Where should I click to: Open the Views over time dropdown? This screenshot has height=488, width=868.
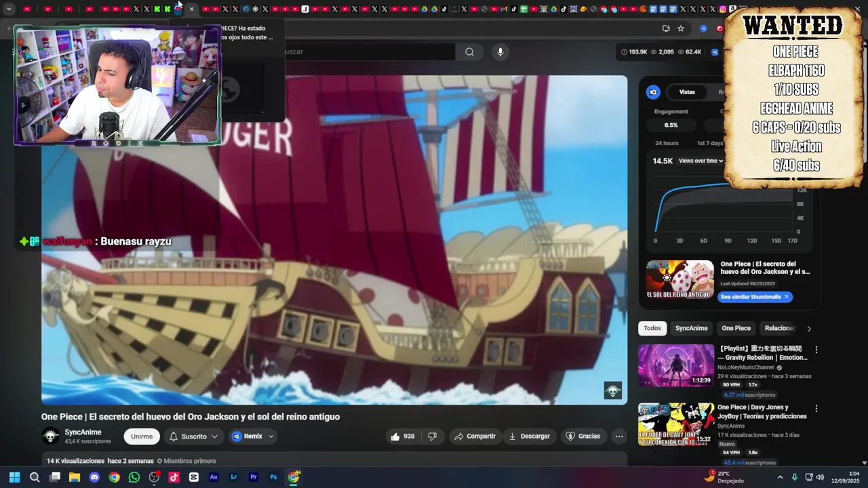coord(701,161)
